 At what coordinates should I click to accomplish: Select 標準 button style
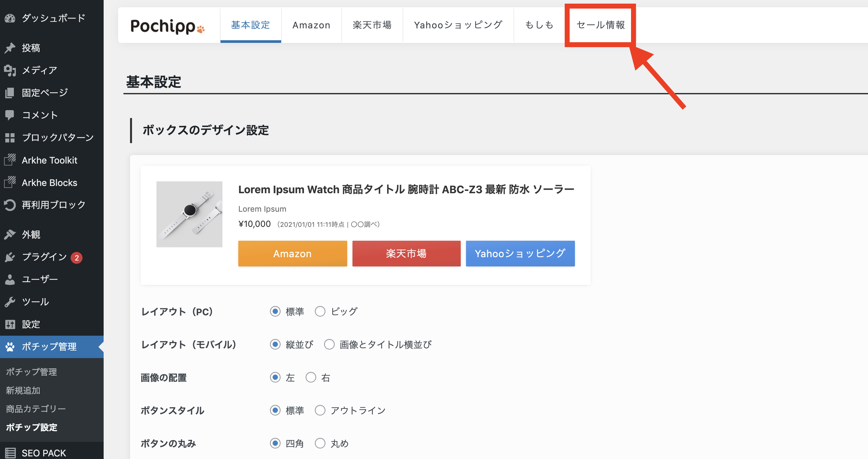275,410
